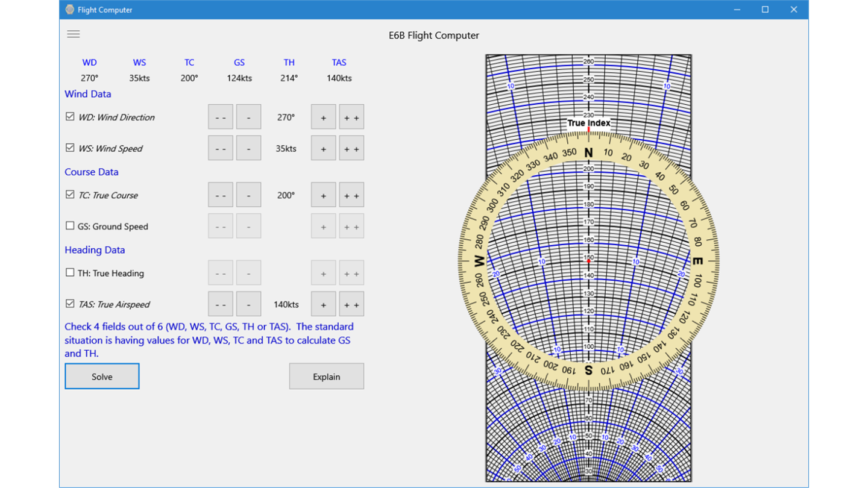Click the red center dot on the wind grid

pos(589,261)
